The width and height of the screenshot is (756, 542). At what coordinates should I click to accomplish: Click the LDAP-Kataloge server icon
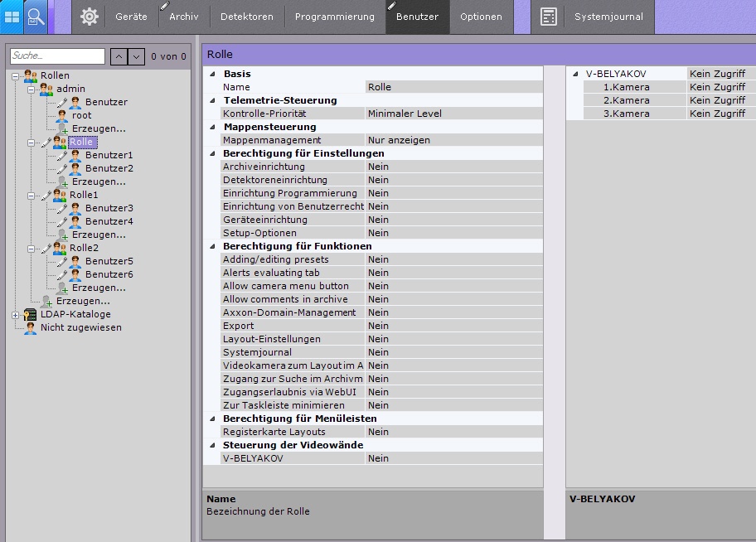click(30, 314)
